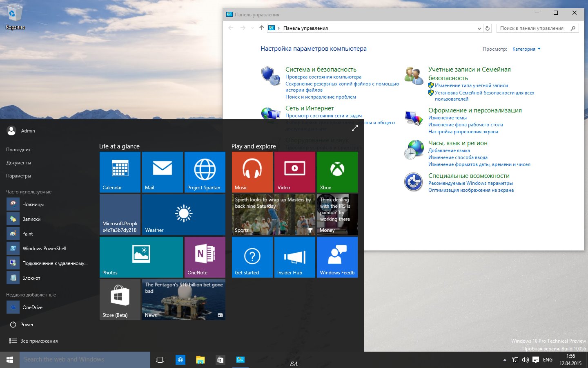Open Учетные записи и Семейная безопасность
588x368 pixels.
pos(469,74)
